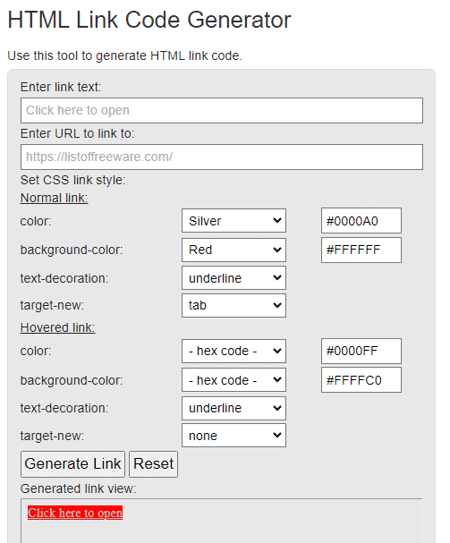Click the HTML Link Code Generator title
The image size is (450, 543).
[x=149, y=20]
